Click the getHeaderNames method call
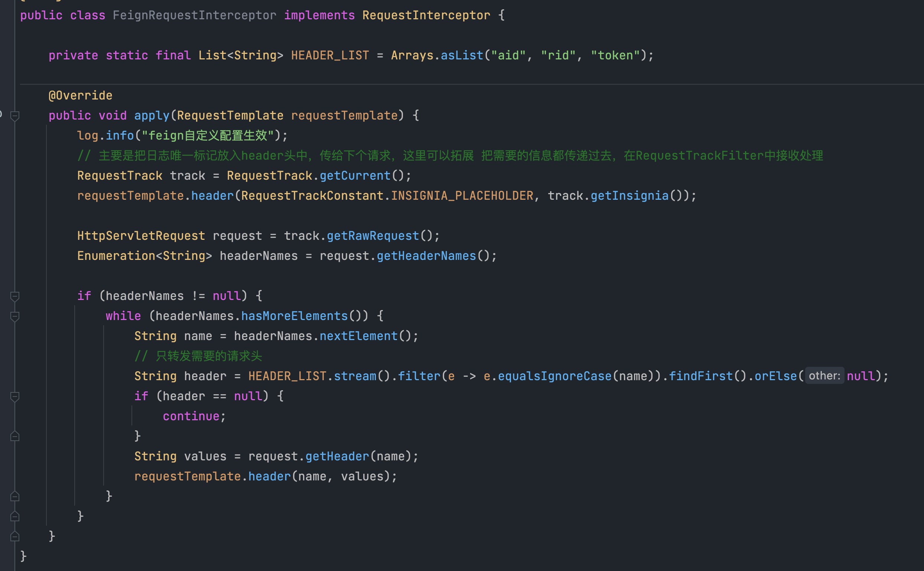 point(426,256)
